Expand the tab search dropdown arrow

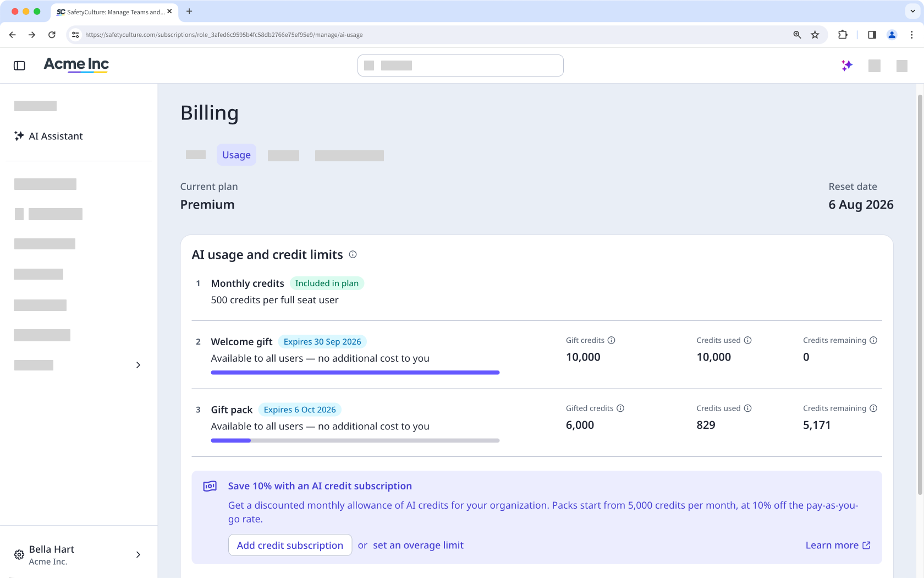coord(913,11)
